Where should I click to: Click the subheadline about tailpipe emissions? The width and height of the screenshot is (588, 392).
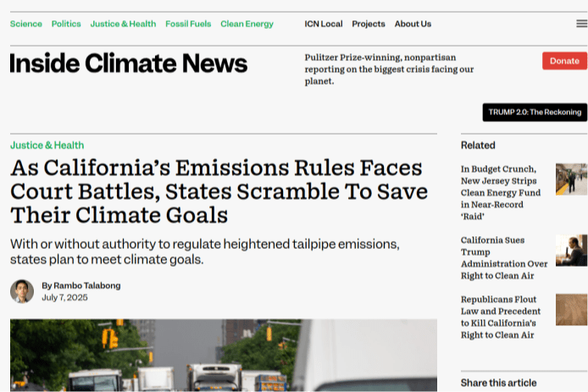(205, 251)
